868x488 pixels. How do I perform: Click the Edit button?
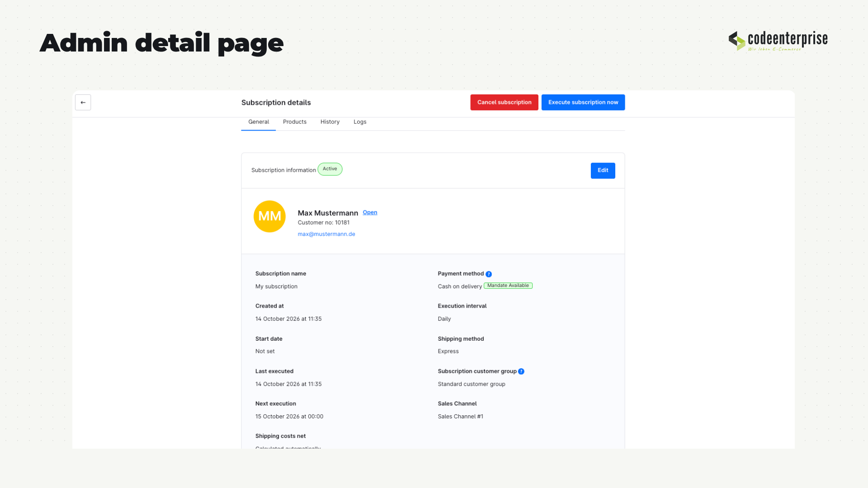click(x=603, y=171)
